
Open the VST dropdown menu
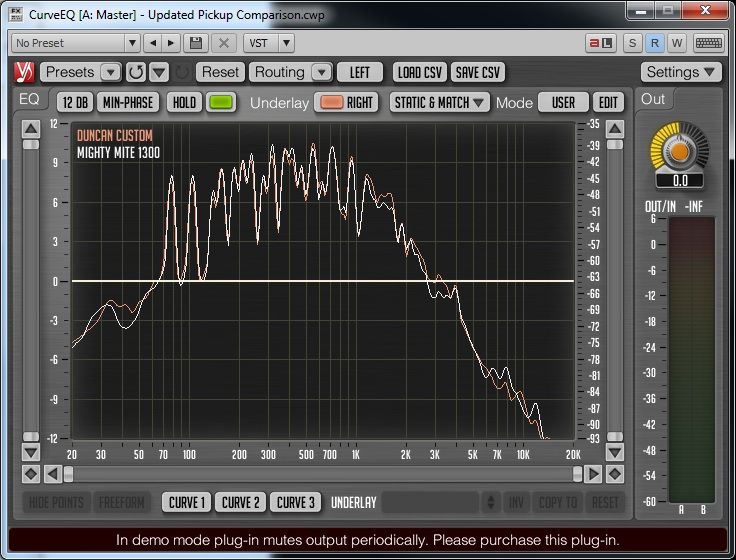(269, 43)
